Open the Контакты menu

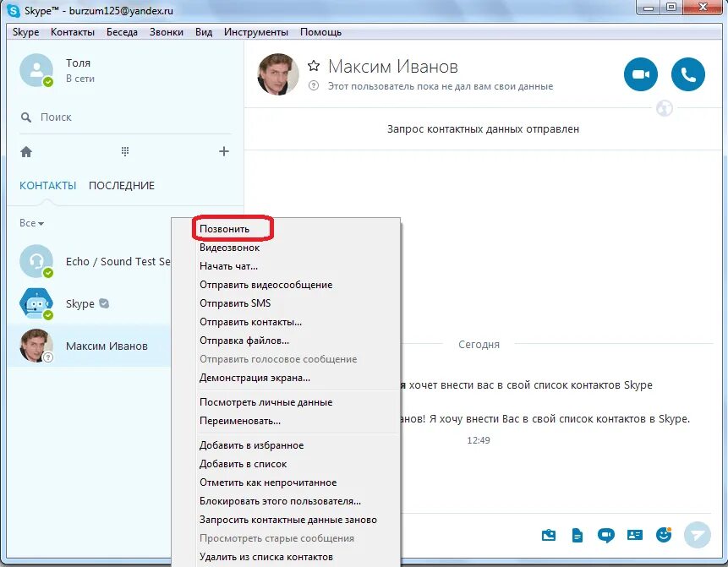tap(73, 32)
